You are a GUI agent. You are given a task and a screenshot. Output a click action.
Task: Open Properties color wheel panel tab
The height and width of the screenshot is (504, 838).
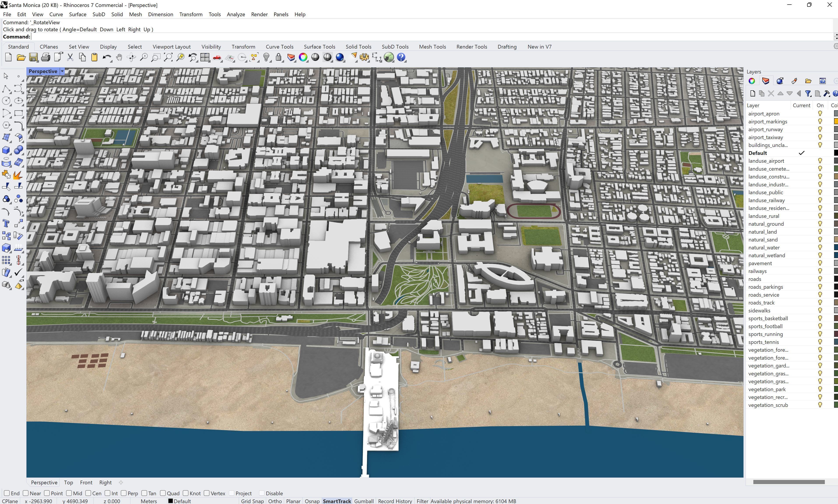point(752,81)
